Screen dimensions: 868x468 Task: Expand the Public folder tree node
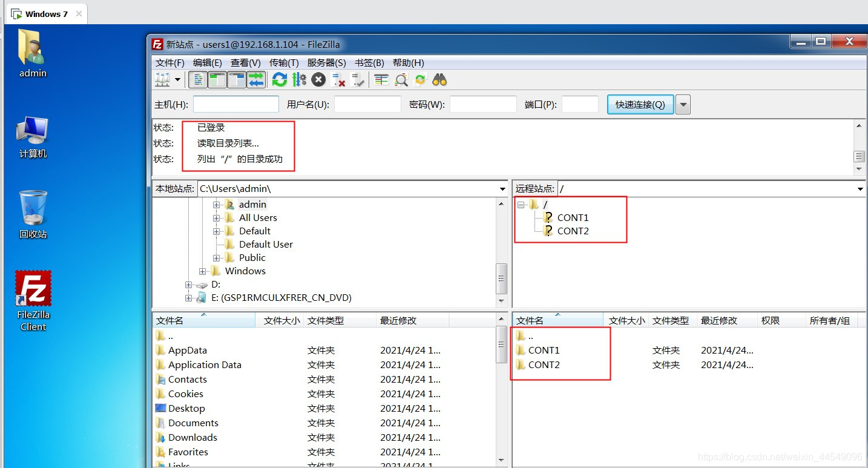[x=216, y=258]
